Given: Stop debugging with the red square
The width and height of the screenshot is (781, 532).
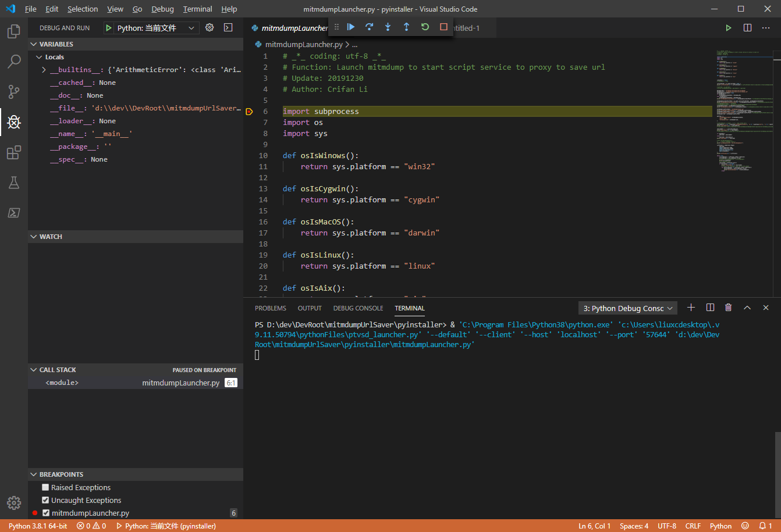Looking at the screenshot, I should point(443,27).
